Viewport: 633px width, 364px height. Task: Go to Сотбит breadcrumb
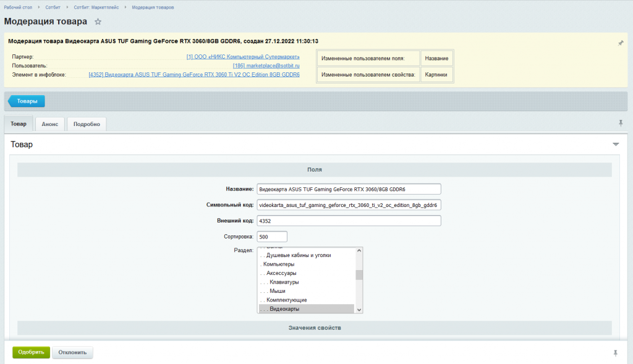[x=53, y=7]
